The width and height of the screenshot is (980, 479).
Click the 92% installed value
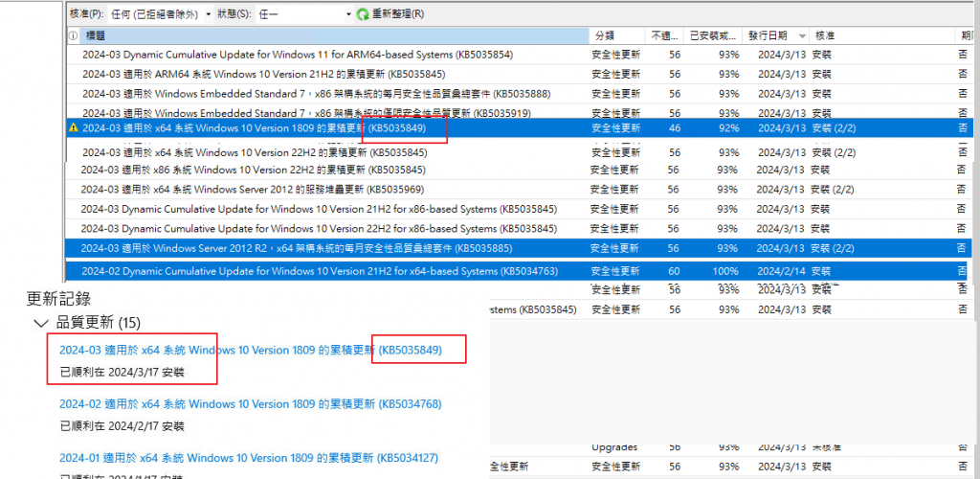(728, 127)
